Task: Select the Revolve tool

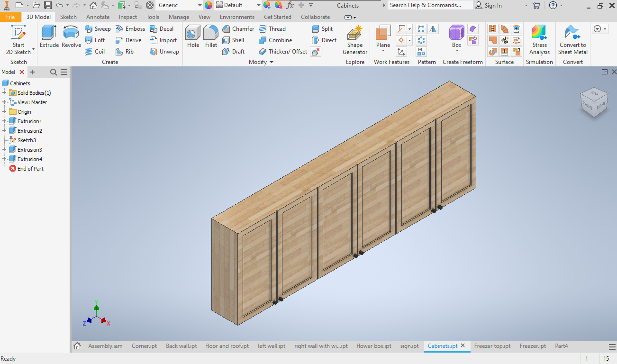Action: (72, 37)
